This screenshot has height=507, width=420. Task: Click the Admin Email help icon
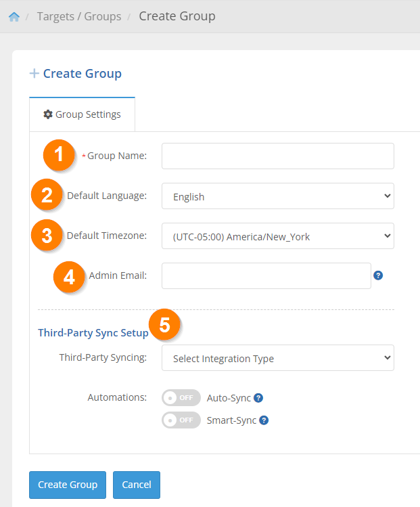point(378,275)
